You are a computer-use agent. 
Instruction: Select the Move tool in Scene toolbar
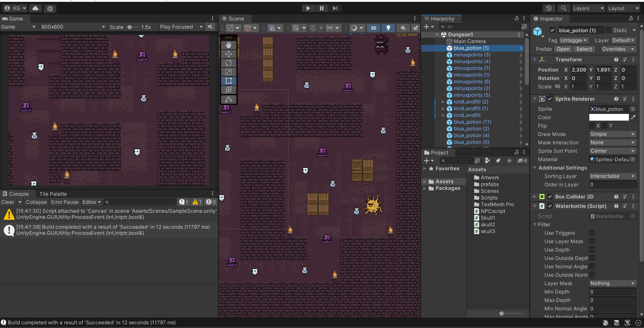point(228,54)
